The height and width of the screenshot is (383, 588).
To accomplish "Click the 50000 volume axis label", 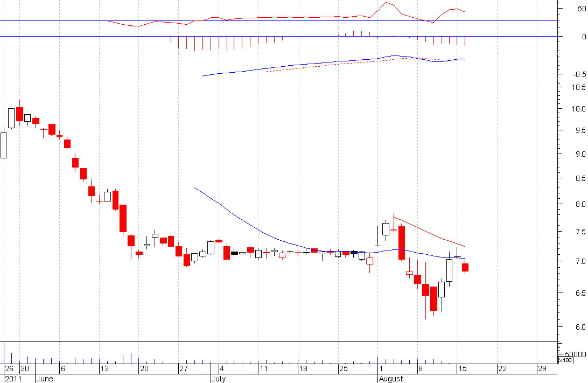I will pyautogui.click(x=575, y=354).
